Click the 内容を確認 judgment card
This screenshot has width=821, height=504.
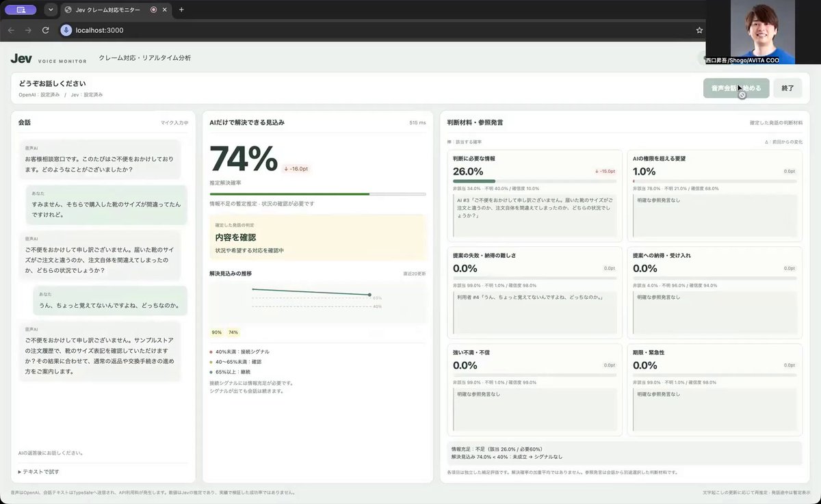318,237
